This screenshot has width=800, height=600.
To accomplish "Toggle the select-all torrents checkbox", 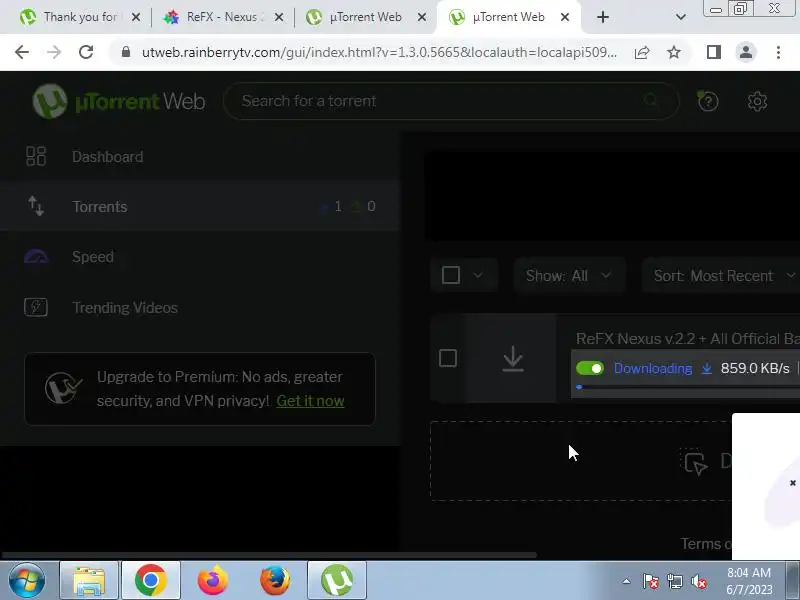I will 451,275.
